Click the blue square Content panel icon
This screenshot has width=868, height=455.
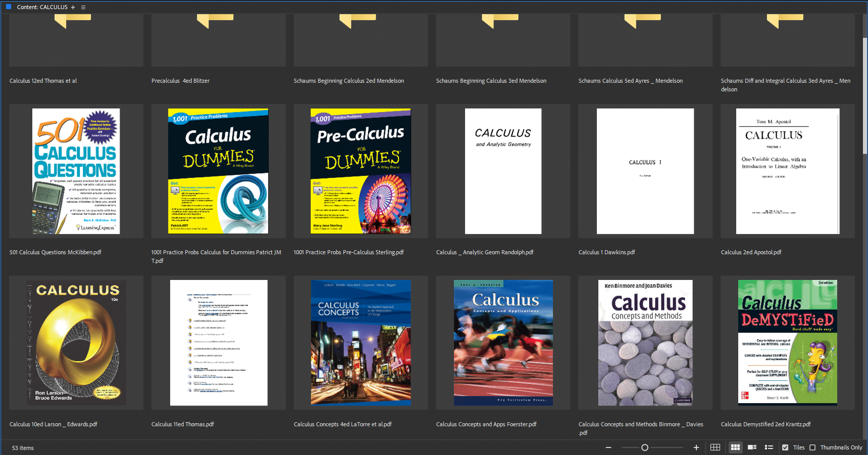[9, 7]
